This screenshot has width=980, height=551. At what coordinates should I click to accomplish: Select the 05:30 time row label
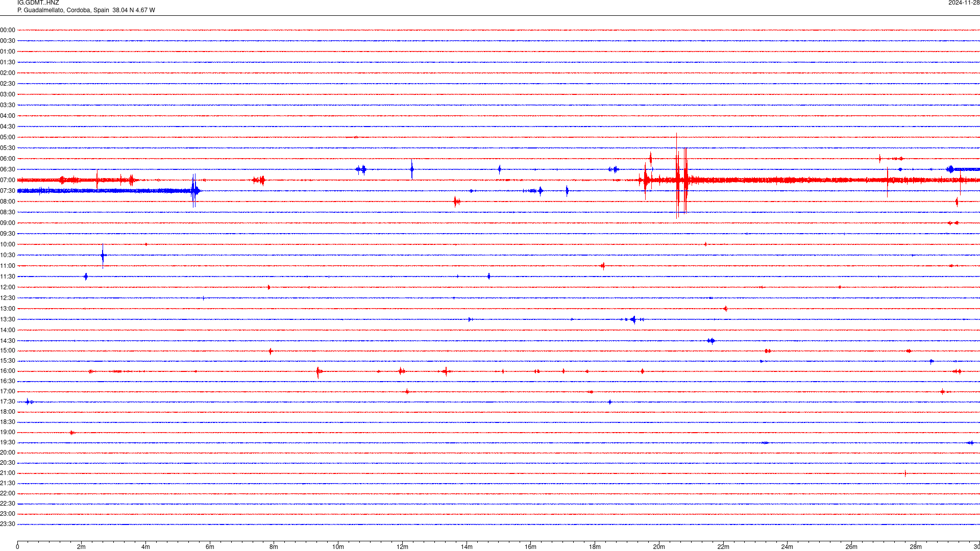tap(8, 148)
